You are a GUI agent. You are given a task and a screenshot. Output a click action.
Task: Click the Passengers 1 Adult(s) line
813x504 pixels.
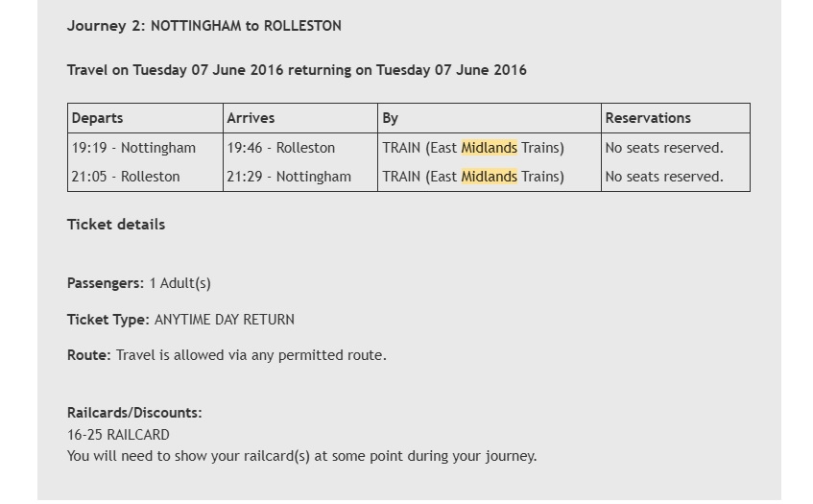point(139,283)
